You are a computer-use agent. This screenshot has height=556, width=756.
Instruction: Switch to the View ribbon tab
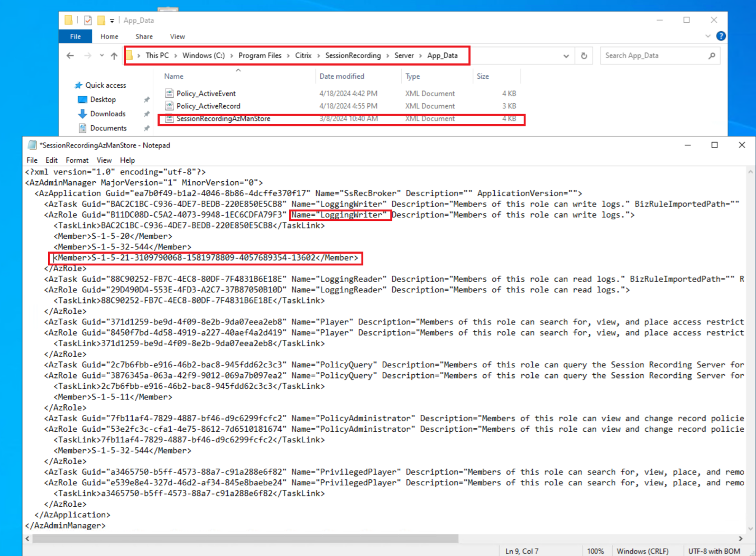pyautogui.click(x=177, y=36)
